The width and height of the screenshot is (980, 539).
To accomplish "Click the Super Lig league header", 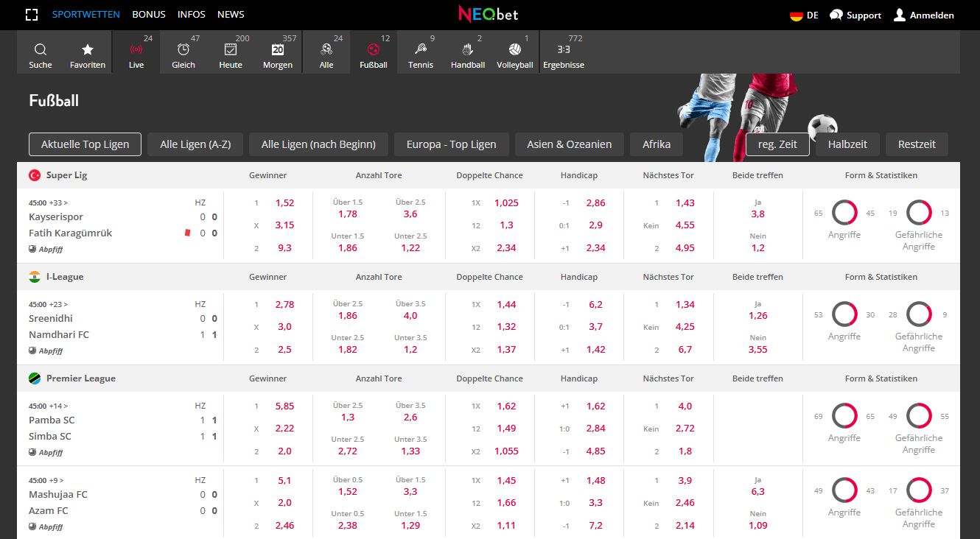I will coord(67,175).
